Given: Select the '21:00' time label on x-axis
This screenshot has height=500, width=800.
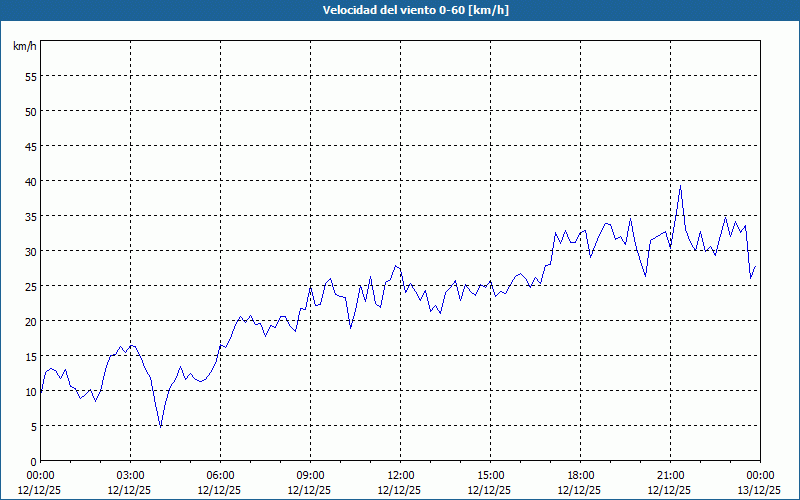Looking at the screenshot, I should (670, 475).
